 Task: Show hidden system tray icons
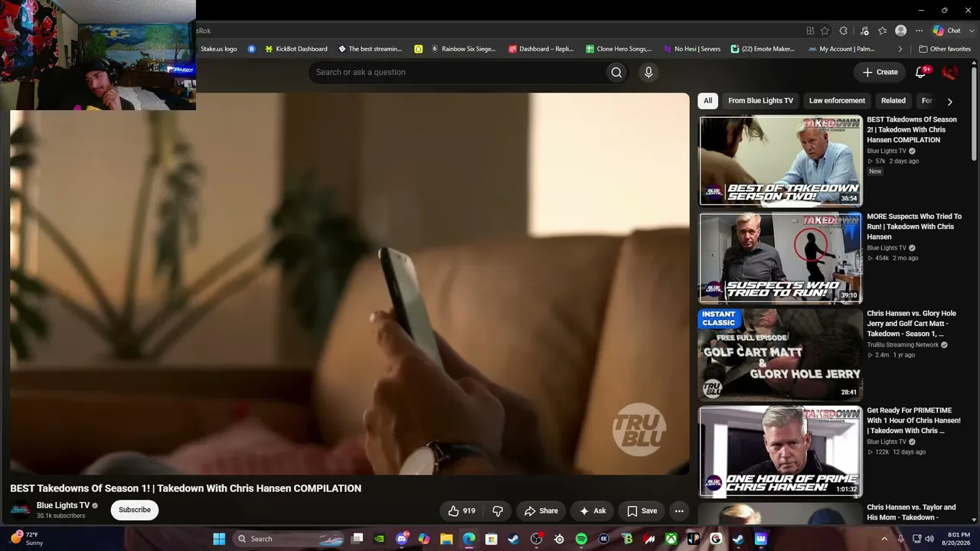click(885, 539)
